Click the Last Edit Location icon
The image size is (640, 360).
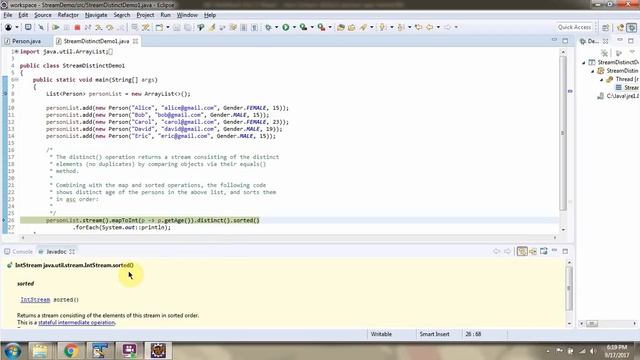coord(418,27)
